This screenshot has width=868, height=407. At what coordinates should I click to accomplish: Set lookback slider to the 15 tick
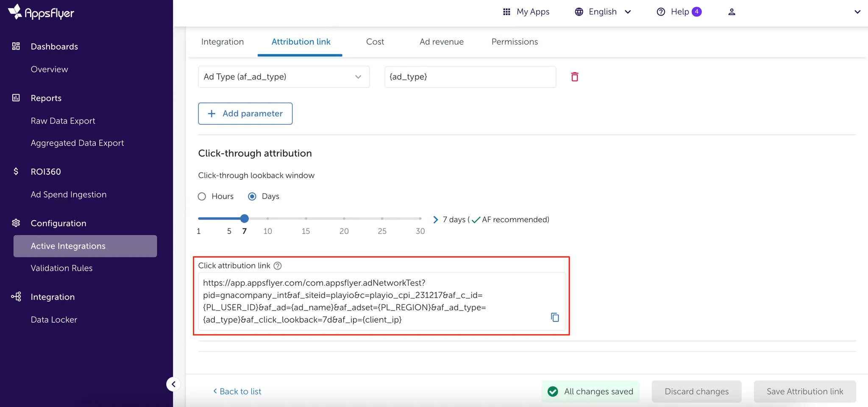pos(306,218)
